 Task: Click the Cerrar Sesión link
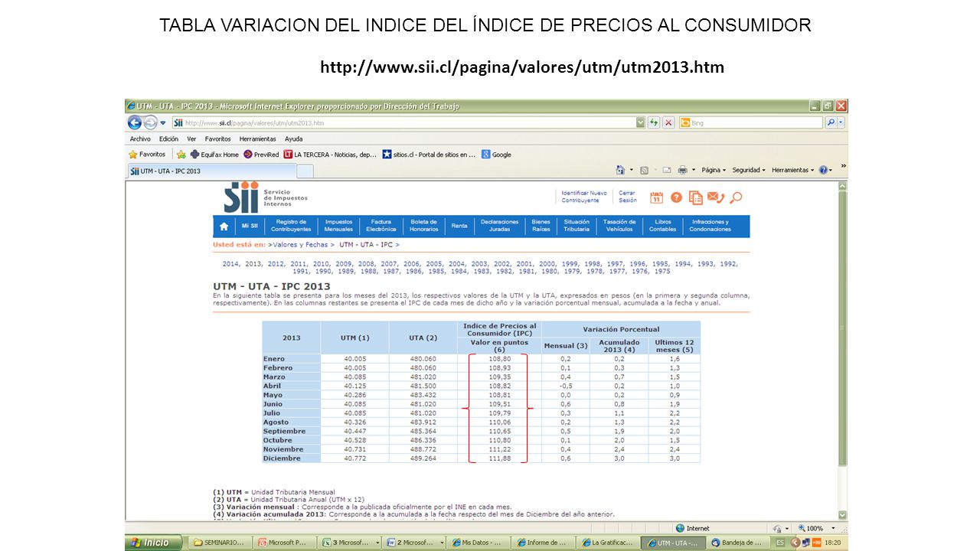[627, 197]
